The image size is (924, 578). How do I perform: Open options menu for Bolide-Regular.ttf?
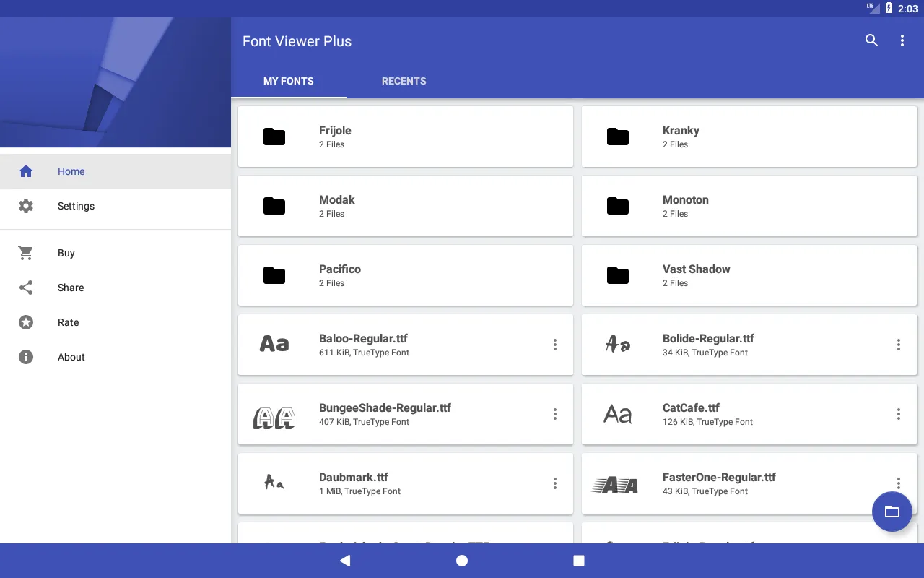898,345
